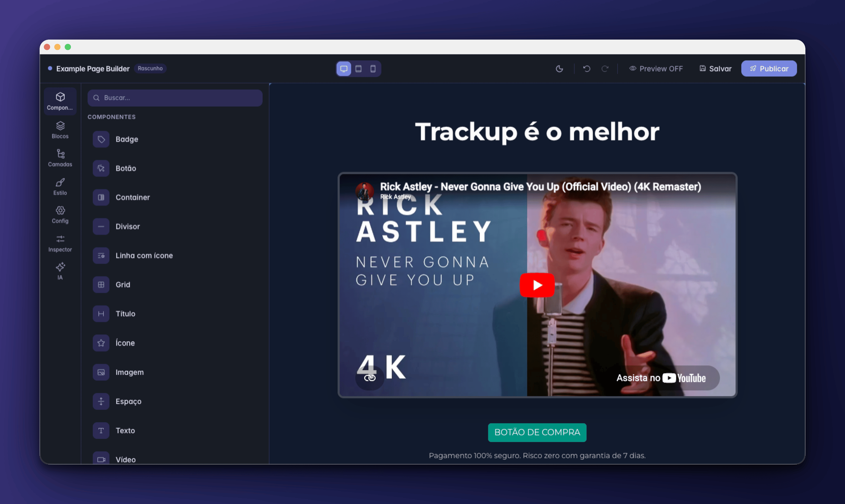Click the Rick Astley channel name
845x504 pixels.
[395, 197]
